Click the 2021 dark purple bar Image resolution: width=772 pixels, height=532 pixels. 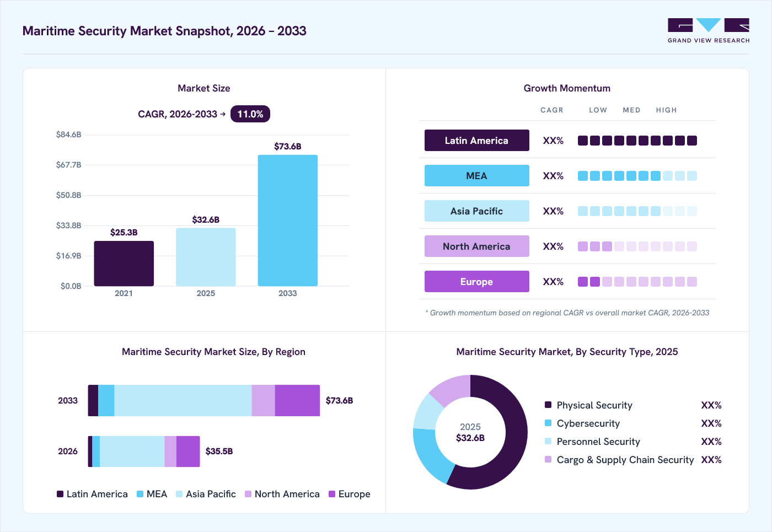coord(124,264)
